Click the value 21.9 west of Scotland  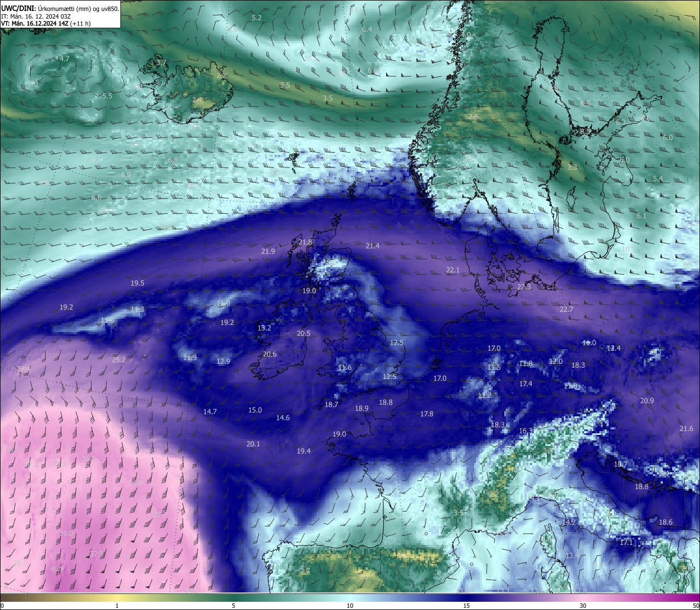click(x=268, y=251)
